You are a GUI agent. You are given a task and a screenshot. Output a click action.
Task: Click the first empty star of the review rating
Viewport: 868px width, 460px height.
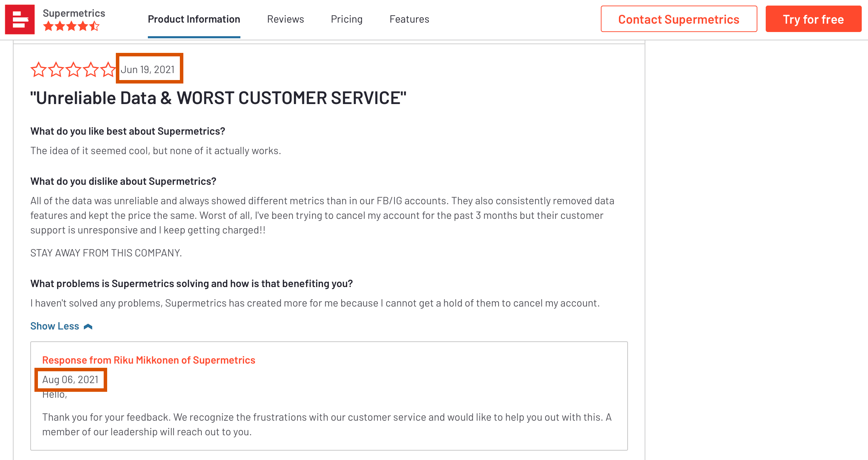tap(38, 70)
